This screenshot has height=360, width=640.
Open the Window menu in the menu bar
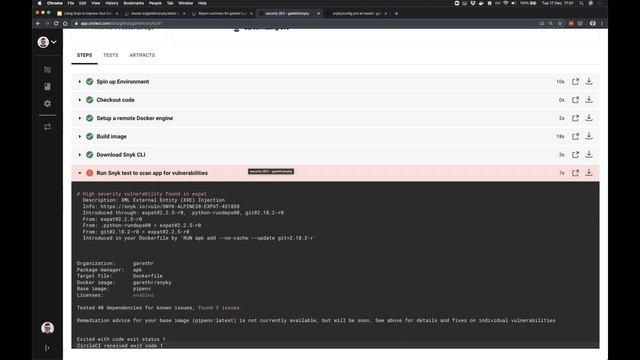point(185,3)
